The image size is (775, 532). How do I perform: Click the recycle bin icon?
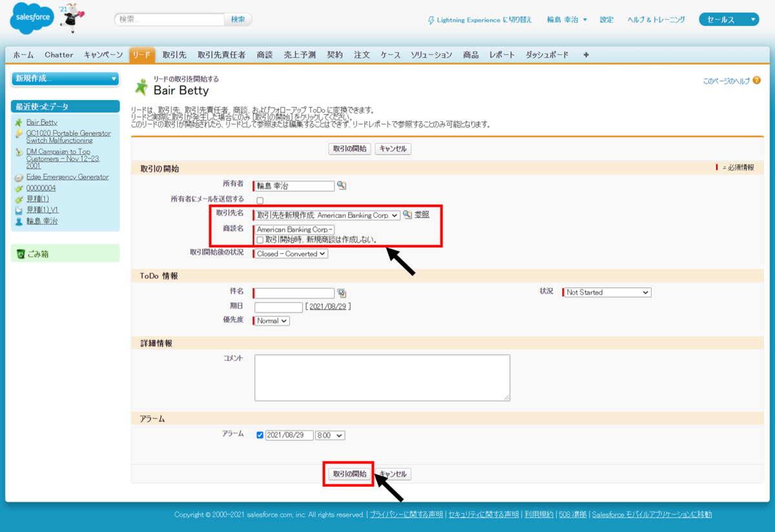pyautogui.click(x=21, y=254)
